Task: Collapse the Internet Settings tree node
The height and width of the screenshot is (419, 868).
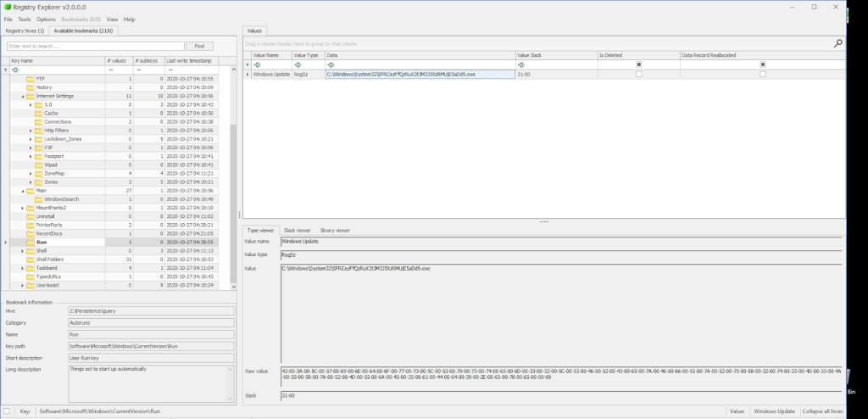Action: click(22, 96)
